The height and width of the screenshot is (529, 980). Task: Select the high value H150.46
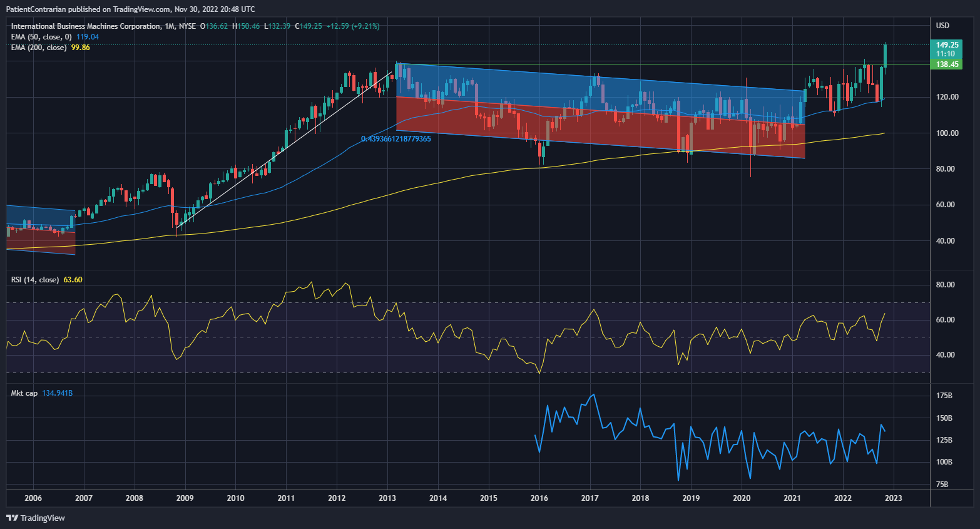(x=246, y=26)
